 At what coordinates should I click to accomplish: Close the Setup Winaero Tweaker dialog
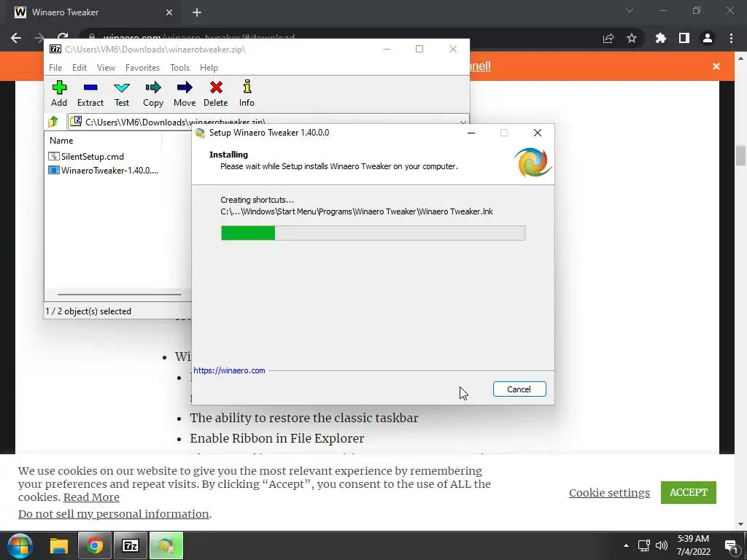(538, 133)
